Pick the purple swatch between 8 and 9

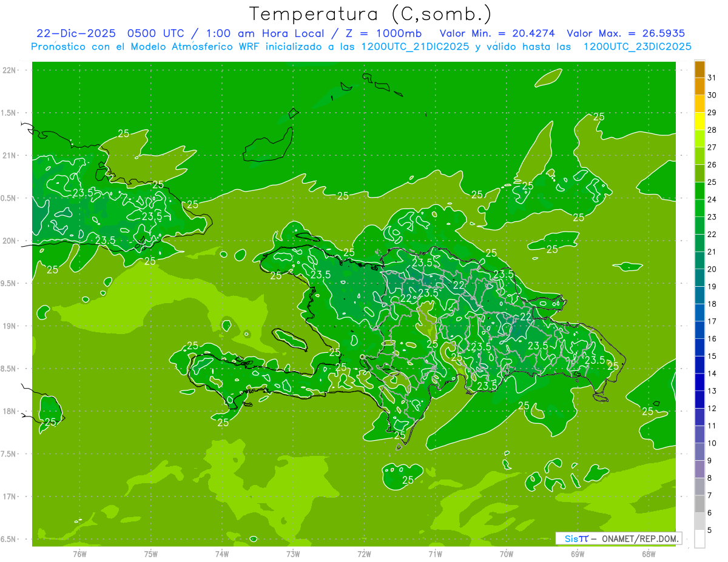pos(699,469)
